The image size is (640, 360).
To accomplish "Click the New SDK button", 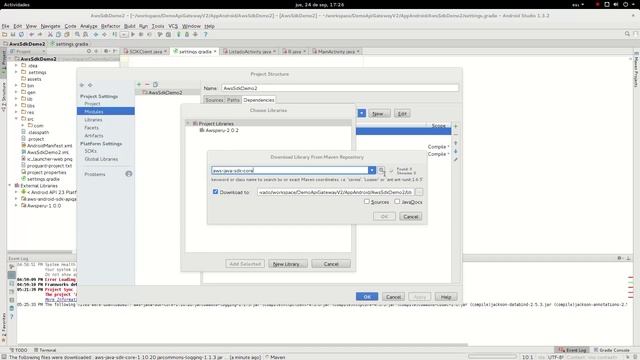I will tap(378, 113).
